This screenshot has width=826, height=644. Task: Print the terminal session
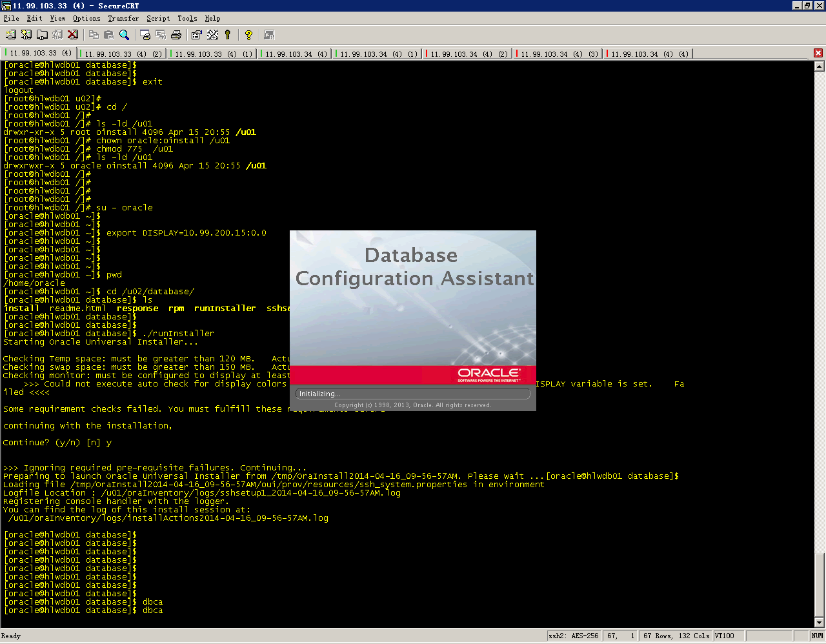(176, 34)
